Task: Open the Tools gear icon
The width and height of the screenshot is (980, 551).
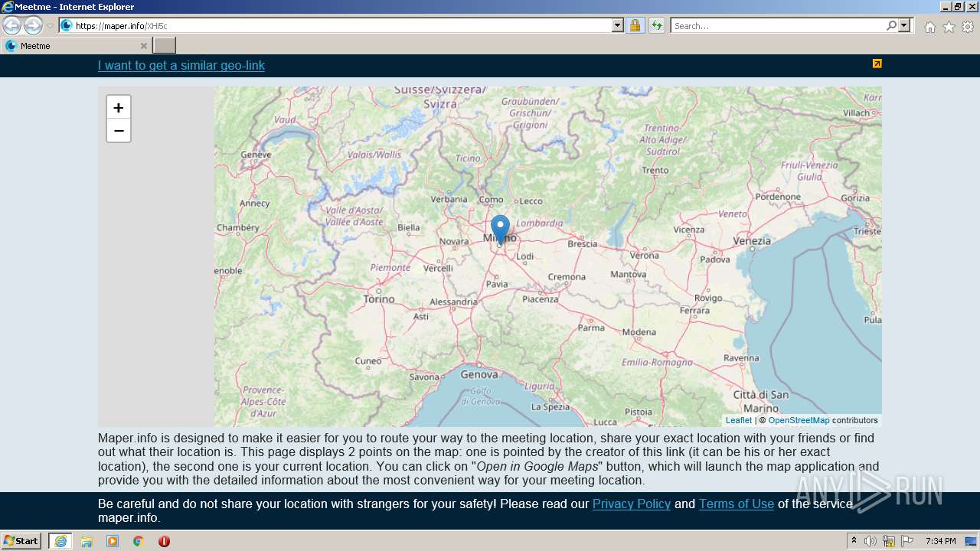Action: (x=968, y=27)
